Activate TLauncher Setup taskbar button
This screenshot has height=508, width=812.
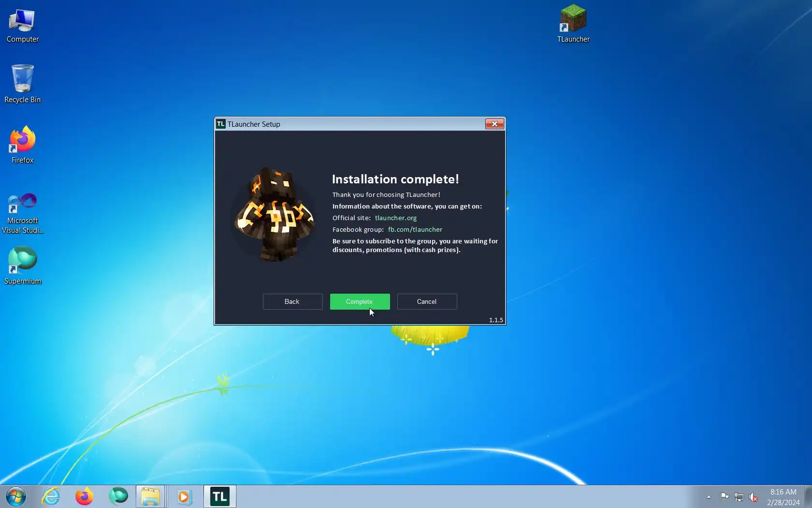(220, 496)
